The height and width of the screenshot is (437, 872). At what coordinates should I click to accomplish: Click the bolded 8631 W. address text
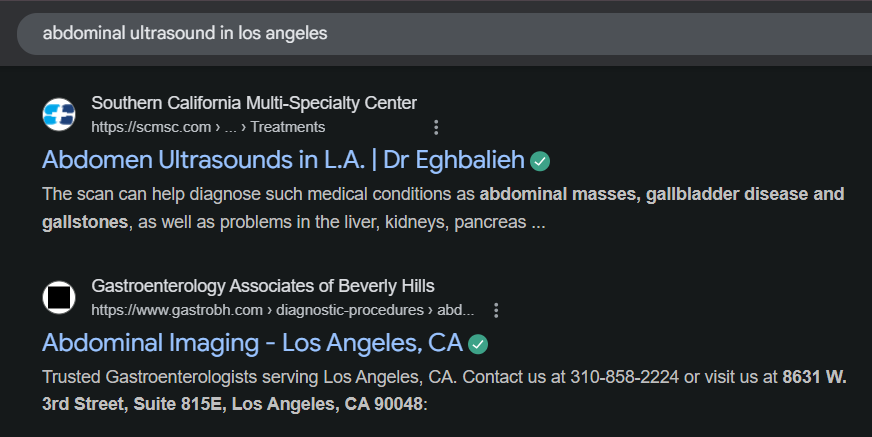coord(814,378)
